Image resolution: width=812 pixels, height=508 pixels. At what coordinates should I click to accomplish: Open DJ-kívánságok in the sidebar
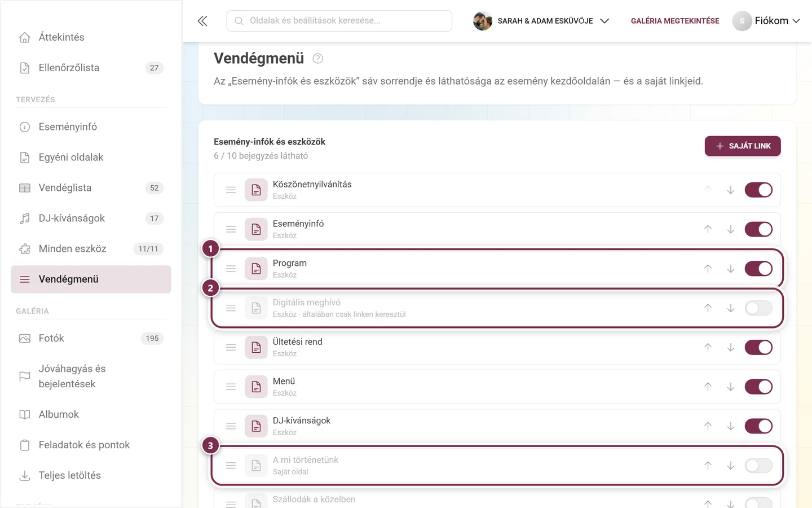[x=91, y=218]
